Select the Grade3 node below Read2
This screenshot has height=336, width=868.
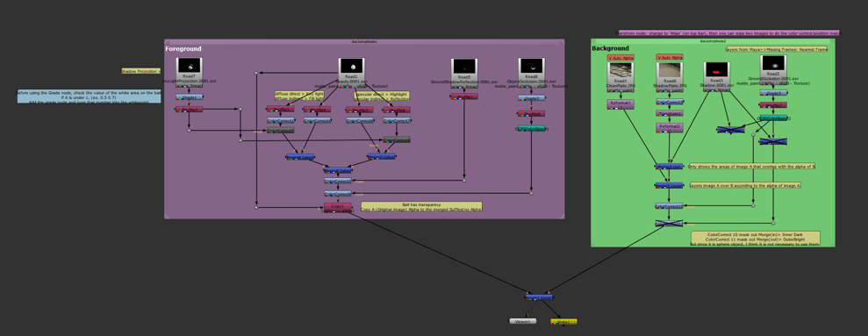point(773,93)
